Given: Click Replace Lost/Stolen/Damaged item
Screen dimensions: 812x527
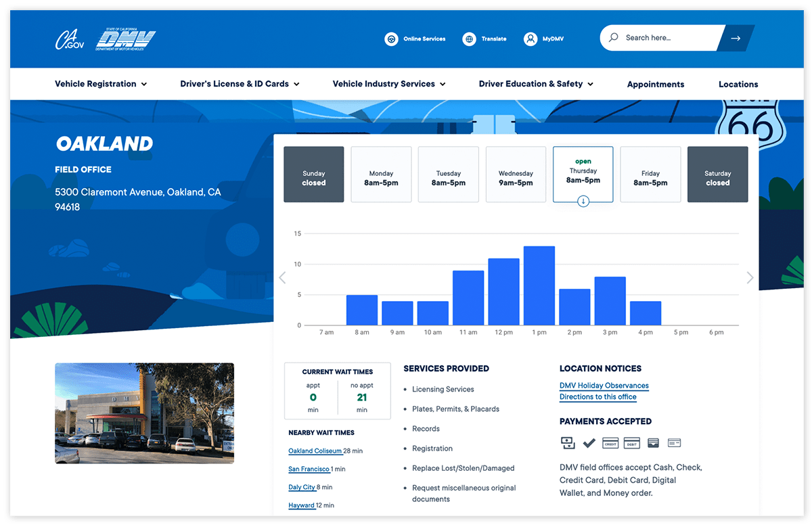Looking at the screenshot, I should 464,468.
